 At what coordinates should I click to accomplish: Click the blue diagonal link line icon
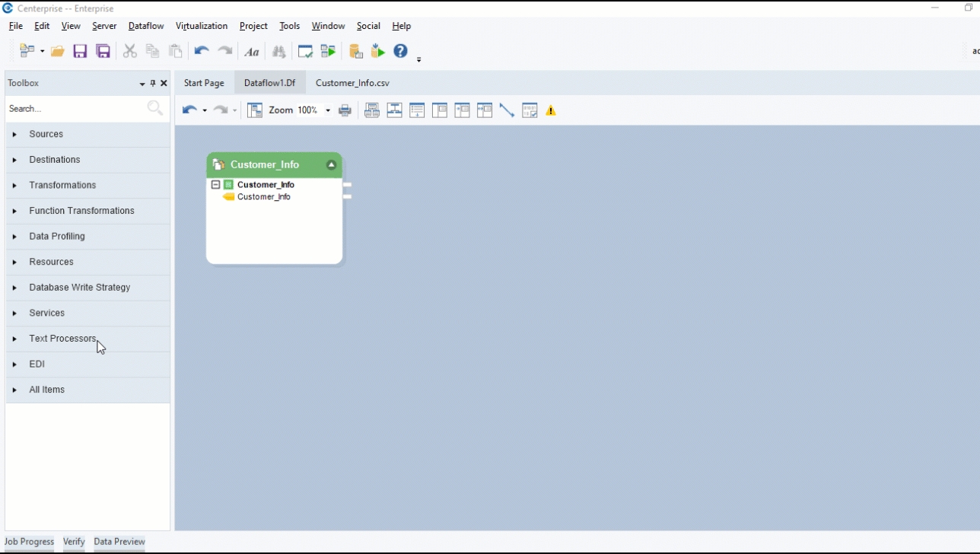coord(507,110)
